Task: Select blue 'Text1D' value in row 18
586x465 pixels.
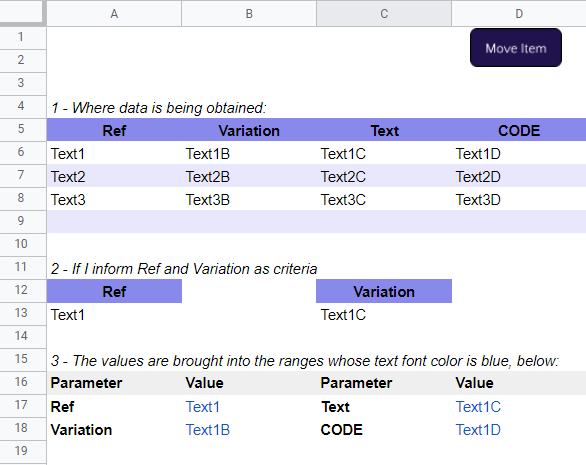Action: pos(519,429)
